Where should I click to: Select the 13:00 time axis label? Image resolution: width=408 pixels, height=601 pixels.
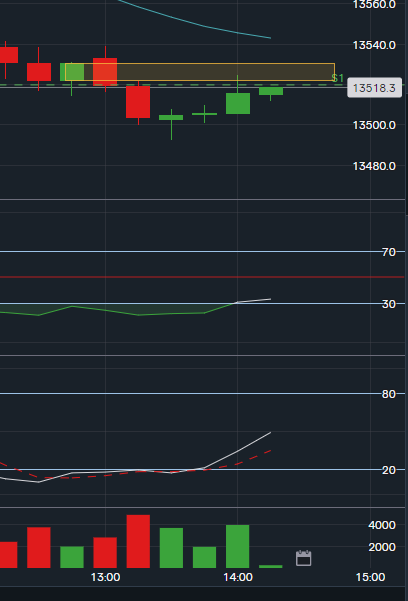[105, 577]
